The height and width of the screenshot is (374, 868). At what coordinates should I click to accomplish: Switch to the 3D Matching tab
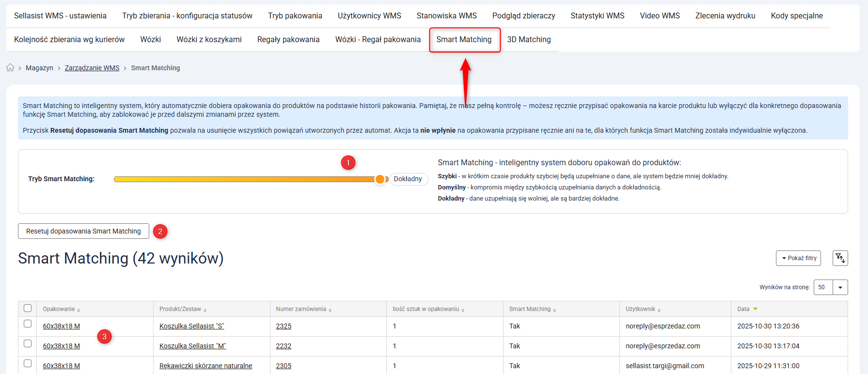[x=529, y=40]
